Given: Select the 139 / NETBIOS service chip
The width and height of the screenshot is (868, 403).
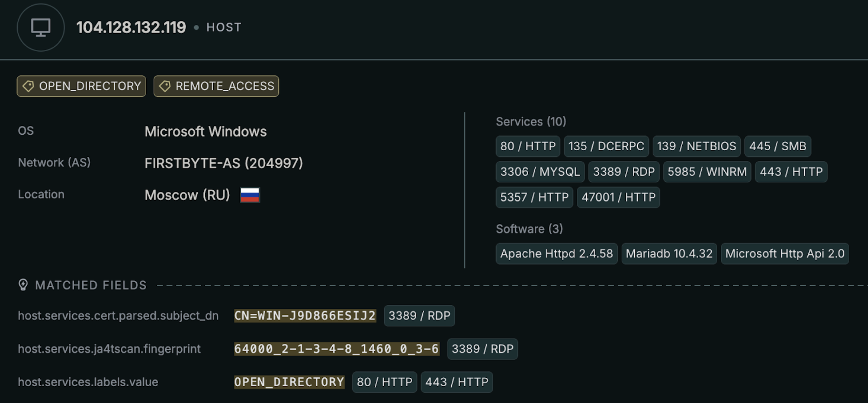Looking at the screenshot, I should click(x=696, y=146).
